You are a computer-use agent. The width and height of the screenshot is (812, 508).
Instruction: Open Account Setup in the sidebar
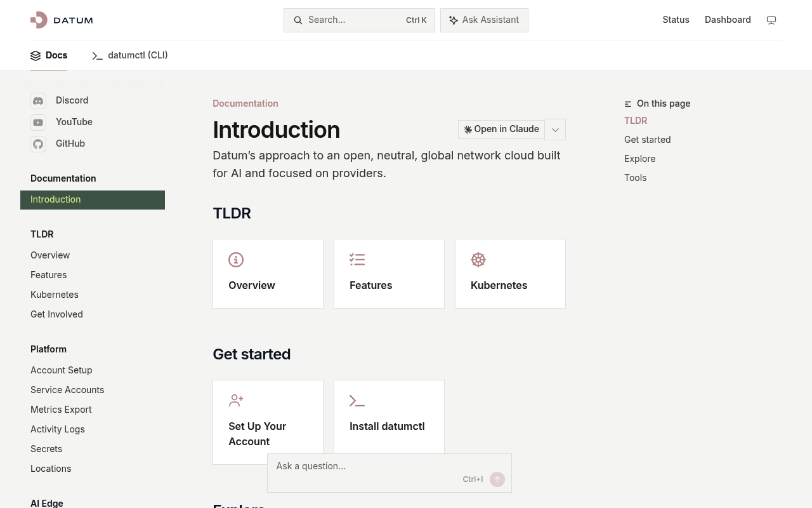coord(62,370)
